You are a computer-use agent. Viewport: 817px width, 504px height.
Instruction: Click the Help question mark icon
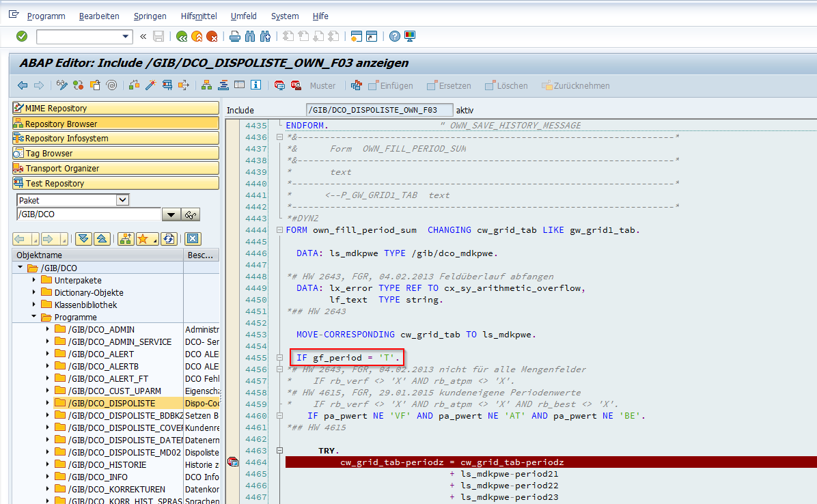pos(395,36)
